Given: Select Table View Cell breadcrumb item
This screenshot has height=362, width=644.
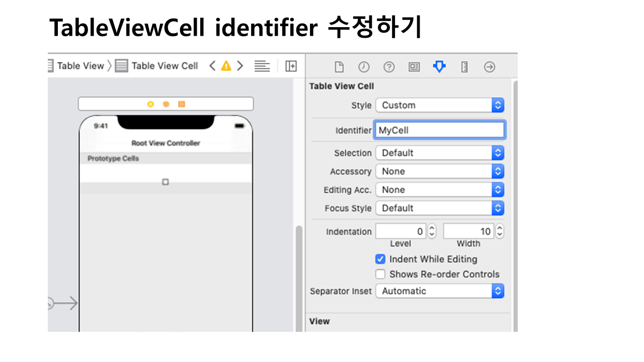Looking at the screenshot, I should (164, 66).
